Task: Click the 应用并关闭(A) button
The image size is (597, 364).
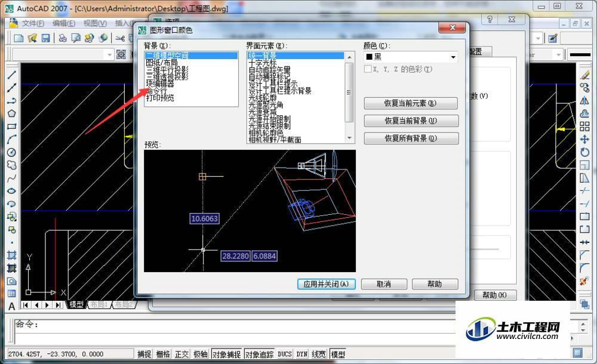Action: pyautogui.click(x=326, y=284)
